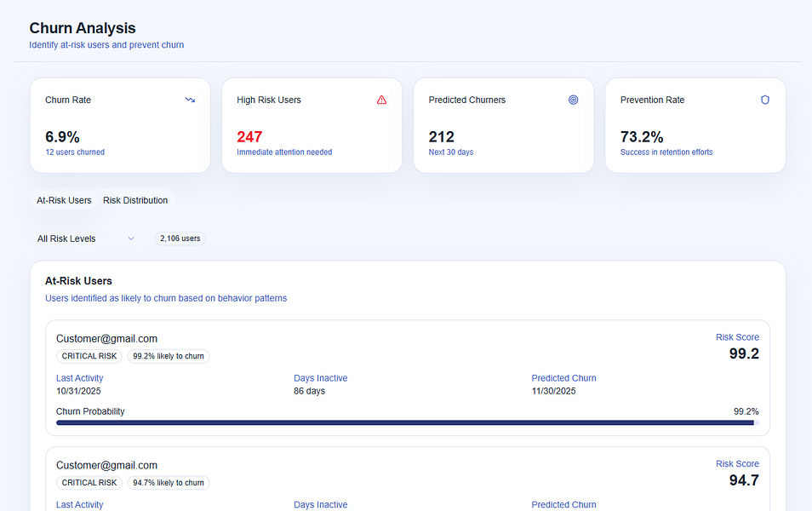Click the 86 days inactive value
Viewport: 812px width, 511px height.
(x=309, y=391)
